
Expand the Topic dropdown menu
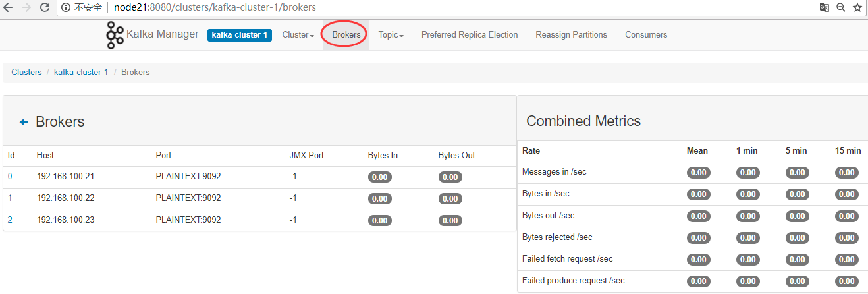pos(391,35)
